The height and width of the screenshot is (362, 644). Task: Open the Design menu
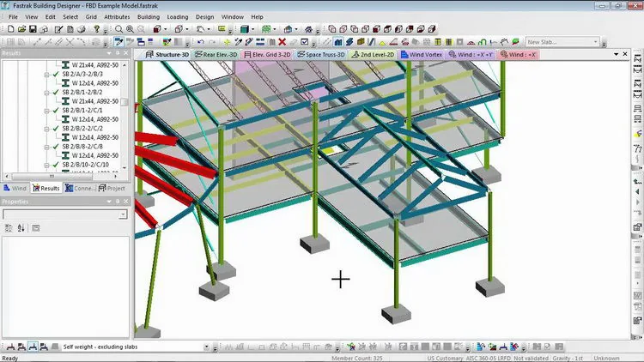[204, 17]
